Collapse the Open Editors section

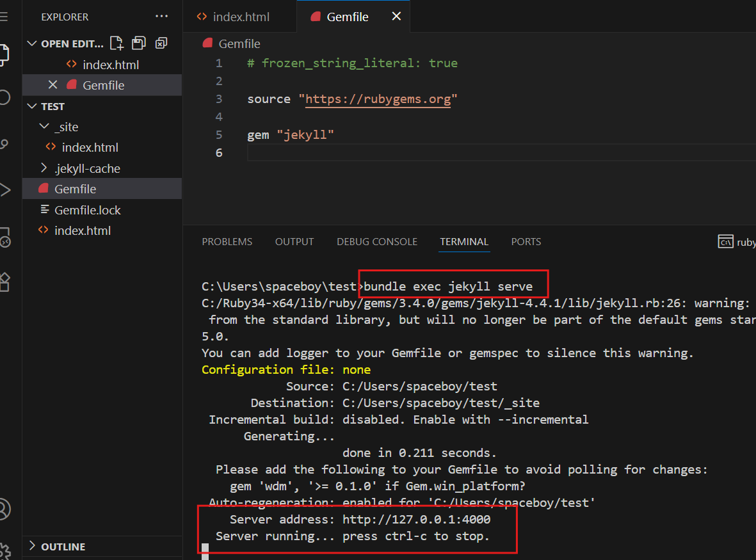point(32,44)
